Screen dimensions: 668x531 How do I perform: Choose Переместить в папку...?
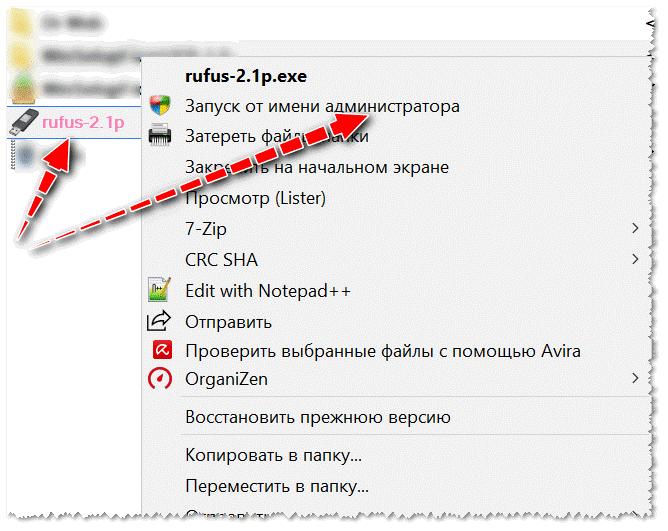[277, 486]
